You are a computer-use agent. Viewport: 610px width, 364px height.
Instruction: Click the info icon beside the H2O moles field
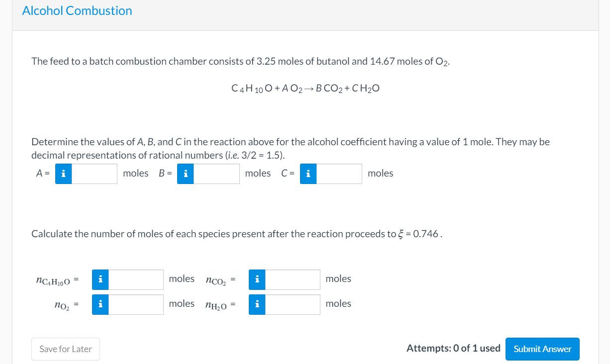257,304
